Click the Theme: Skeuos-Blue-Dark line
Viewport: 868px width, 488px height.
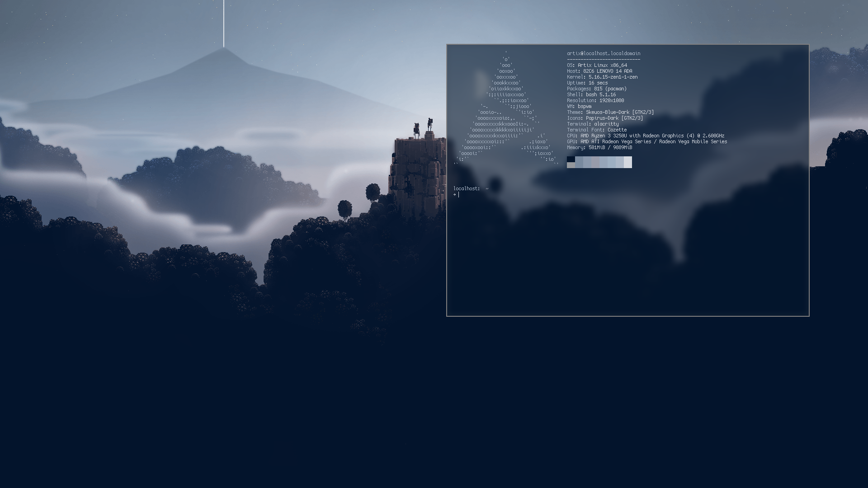coord(610,112)
